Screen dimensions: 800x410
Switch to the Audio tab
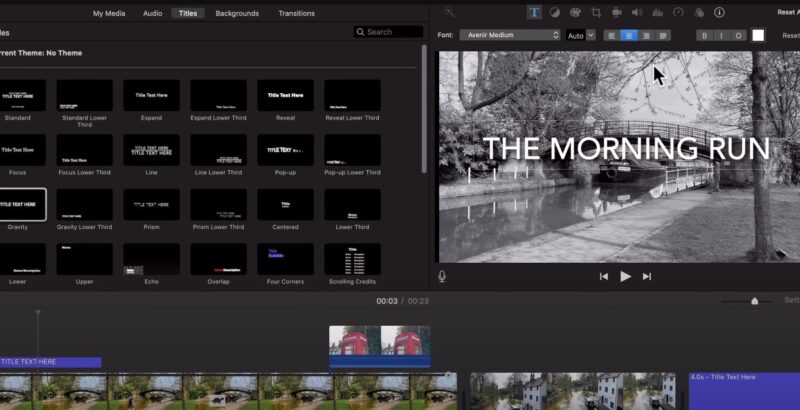point(153,13)
